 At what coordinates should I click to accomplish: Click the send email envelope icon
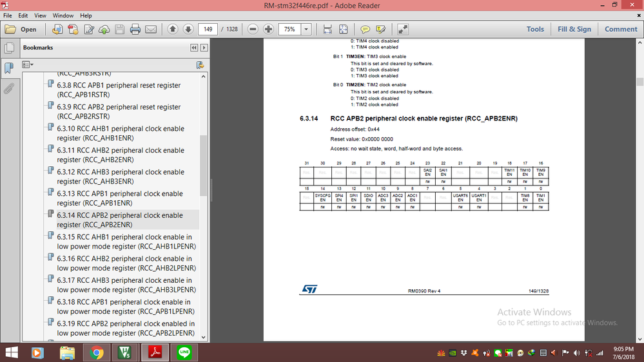(x=151, y=29)
